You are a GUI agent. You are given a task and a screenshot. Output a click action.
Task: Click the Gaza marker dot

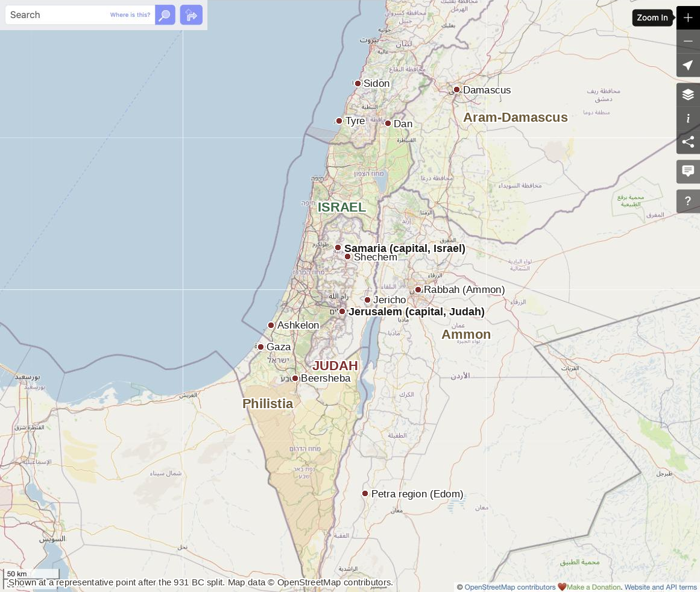[260, 347]
